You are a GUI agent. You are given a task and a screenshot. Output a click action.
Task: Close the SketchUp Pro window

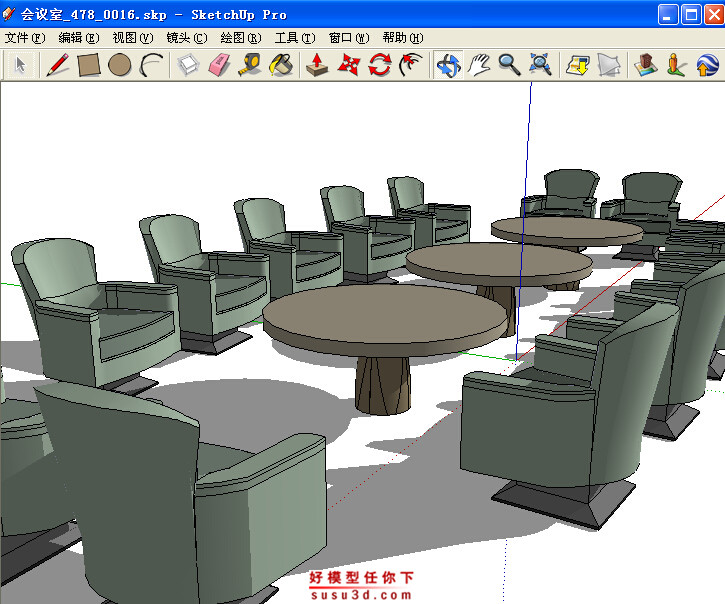(x=713, y=14)
